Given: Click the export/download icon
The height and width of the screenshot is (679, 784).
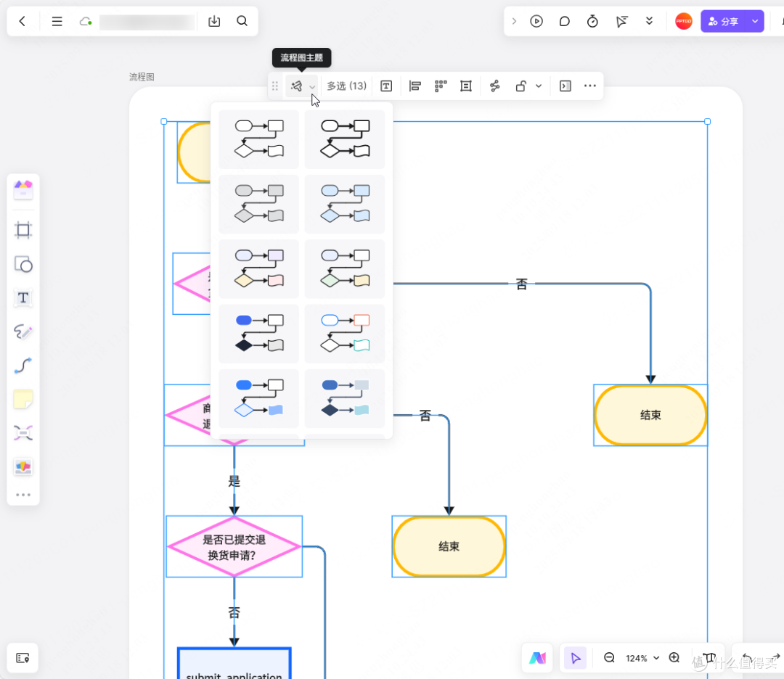Looking at the screenshot, I should [x=214, y=21].
